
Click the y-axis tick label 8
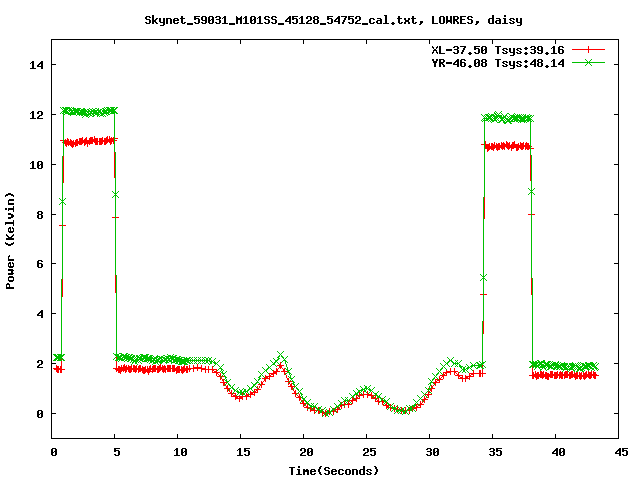coord(40,215)
